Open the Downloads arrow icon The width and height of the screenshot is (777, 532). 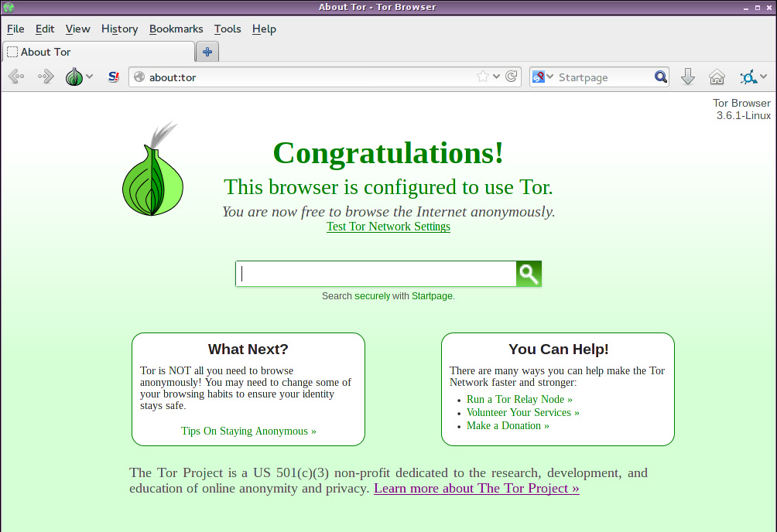click(688, 77)
